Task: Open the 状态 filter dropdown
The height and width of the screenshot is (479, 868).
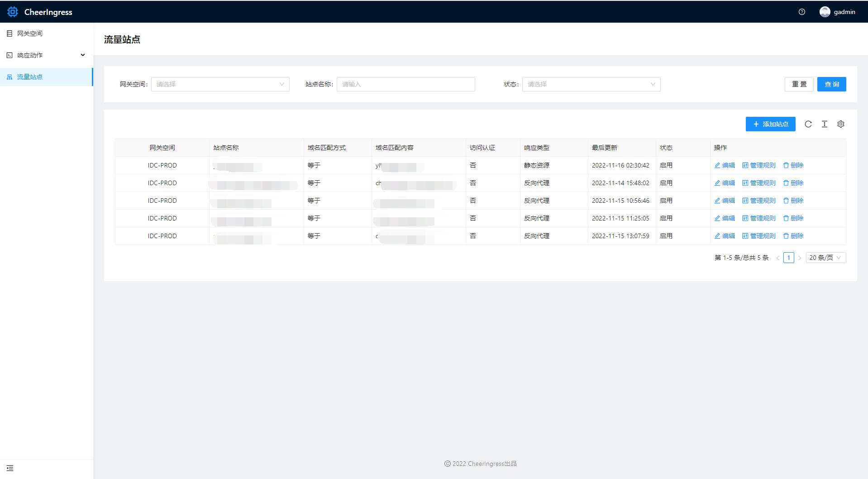Action: pyautogui.click(x=591, y=84)
